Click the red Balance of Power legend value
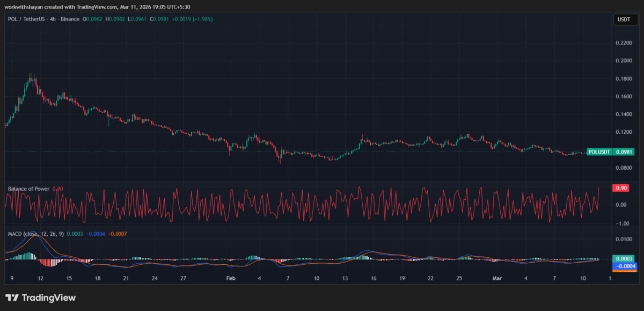644x311 pixels. click(x=58, y=189)
